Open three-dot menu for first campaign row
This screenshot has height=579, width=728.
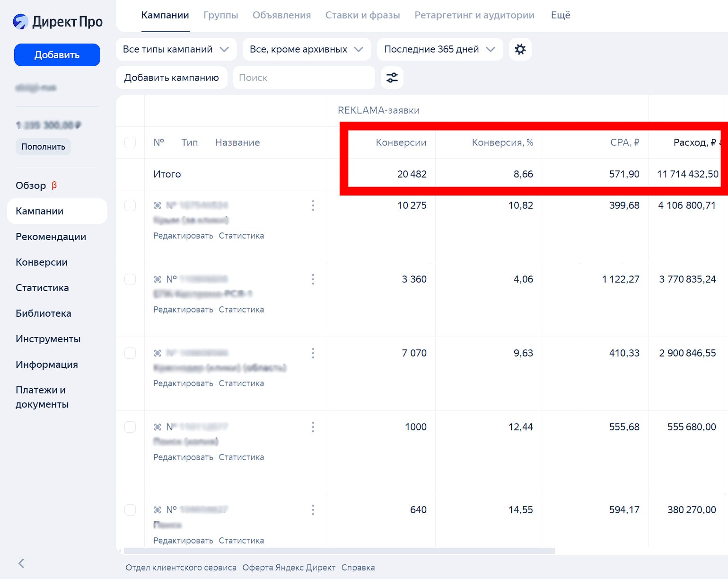(x=313, y=205)
